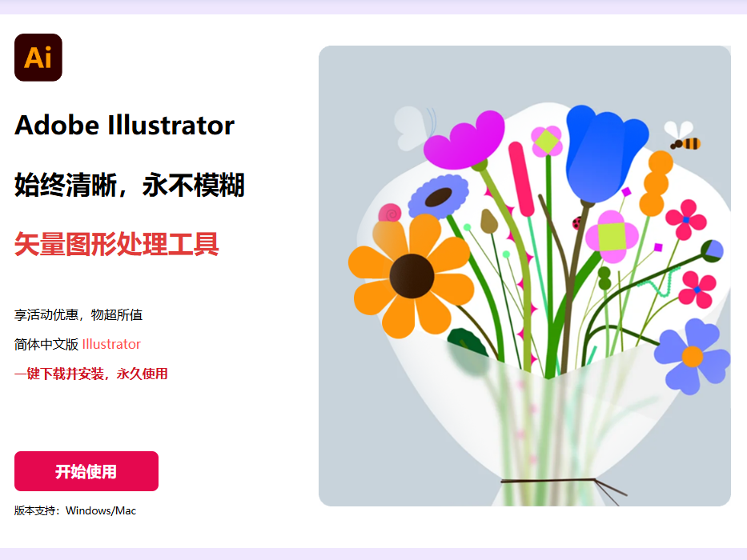This screenshot has width=747, height=560.
Task: Click the magenta flower at top of bouquet
Action: click(464, 141)
